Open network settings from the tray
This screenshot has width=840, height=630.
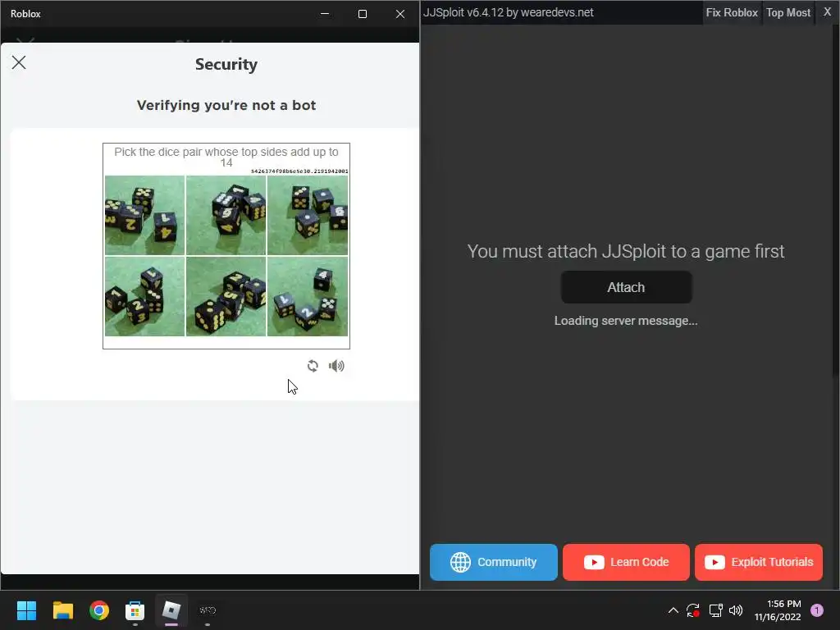click(x=715, y=610)
